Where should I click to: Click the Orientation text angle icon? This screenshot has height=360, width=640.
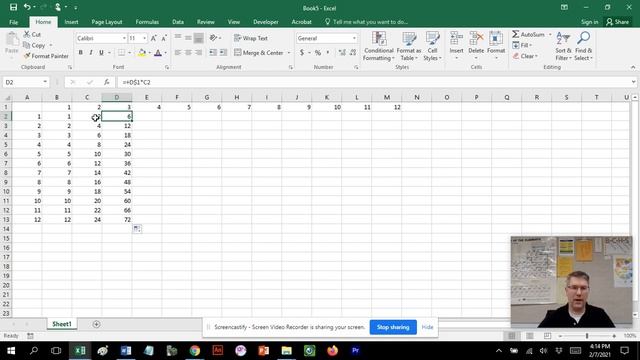point(213,38)
